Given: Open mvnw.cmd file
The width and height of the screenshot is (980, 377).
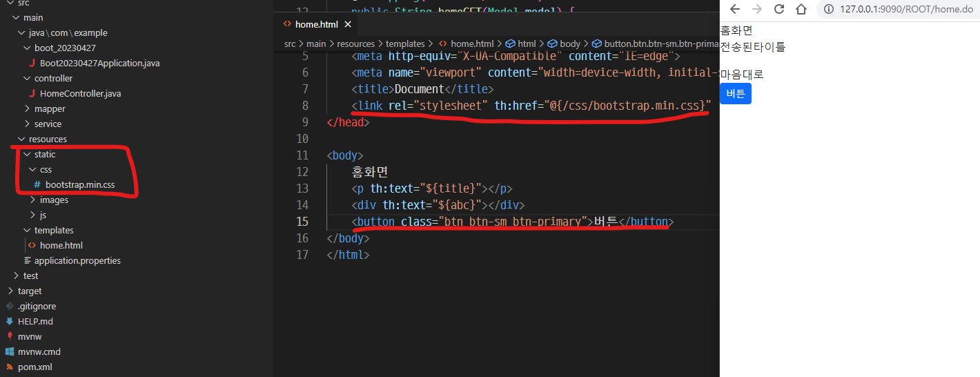Looking at the screenshot, I should tap(39, 351).
